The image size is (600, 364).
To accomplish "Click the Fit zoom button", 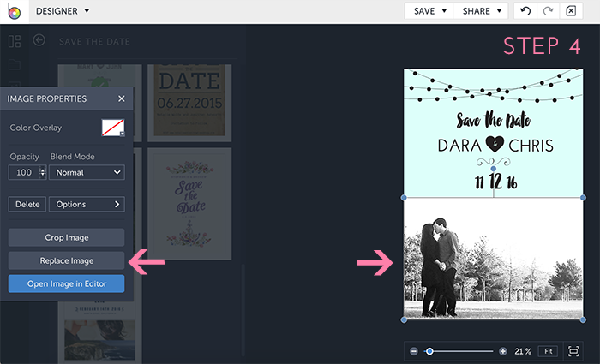I will [549, 351].
